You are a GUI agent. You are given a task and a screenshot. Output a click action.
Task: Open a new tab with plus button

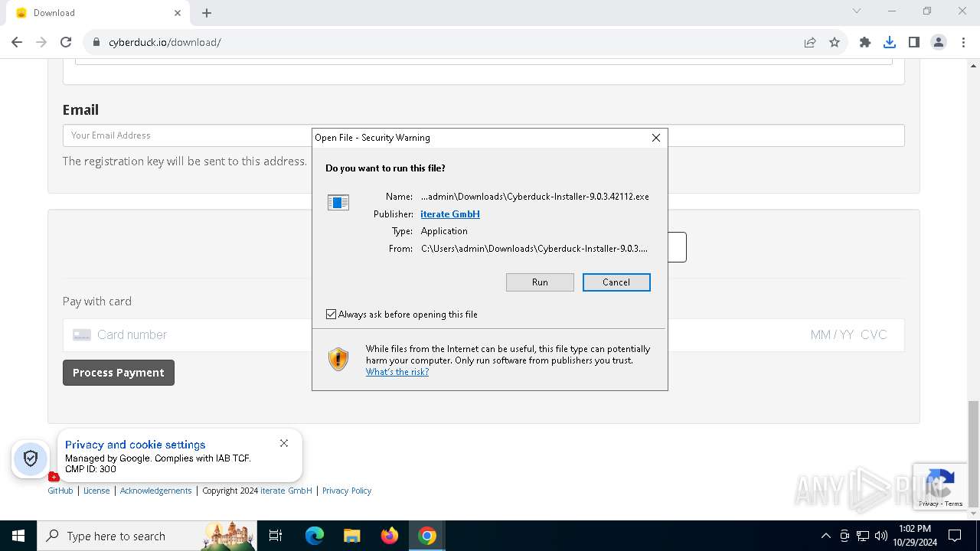point(207,13)
